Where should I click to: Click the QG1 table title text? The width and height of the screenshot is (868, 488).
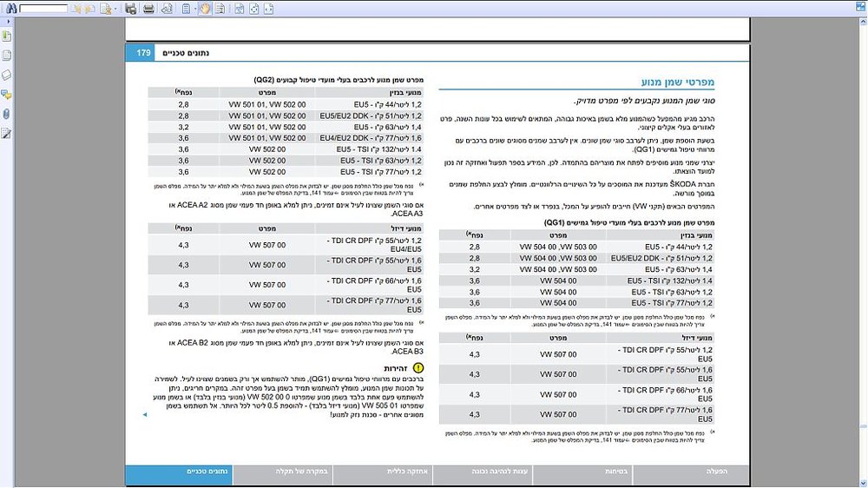(x=628, y=222)
